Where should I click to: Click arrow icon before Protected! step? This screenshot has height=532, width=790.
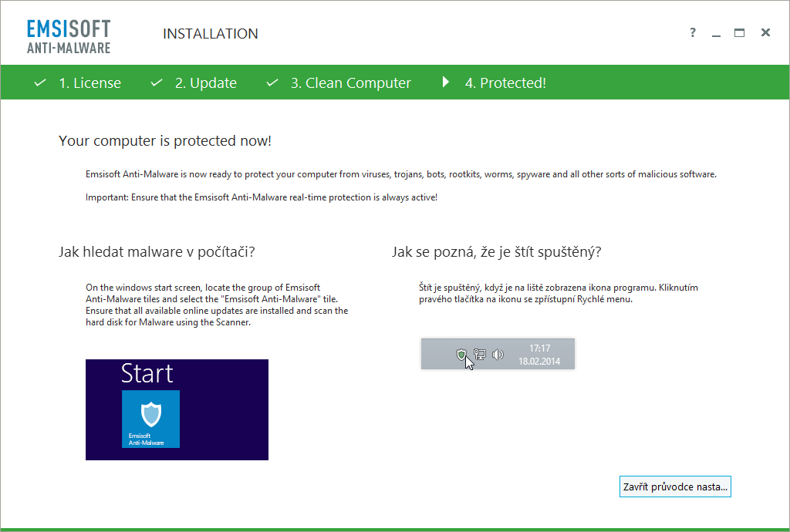click(x=445, y=82)
